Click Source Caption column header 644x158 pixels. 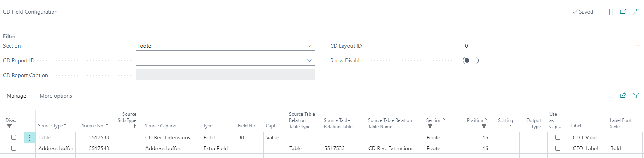[x=160, y=126]
